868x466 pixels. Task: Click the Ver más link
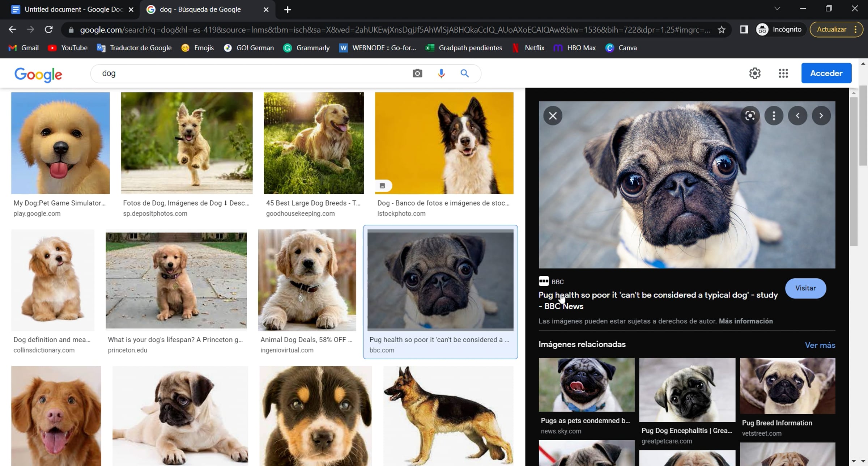(820, 345)
